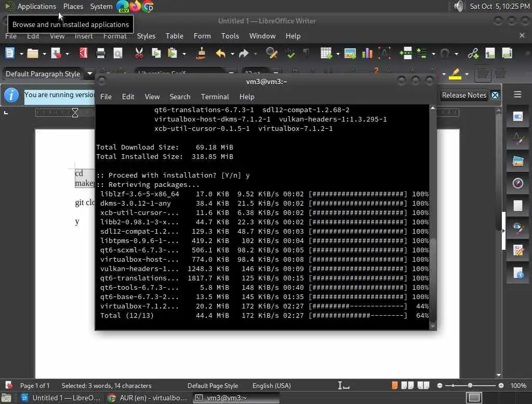Viewport: 532px width, 404px height.
Task: Expand the Special Character dropdown arrow
Action: pyautogui.click(x=456, y=53)
